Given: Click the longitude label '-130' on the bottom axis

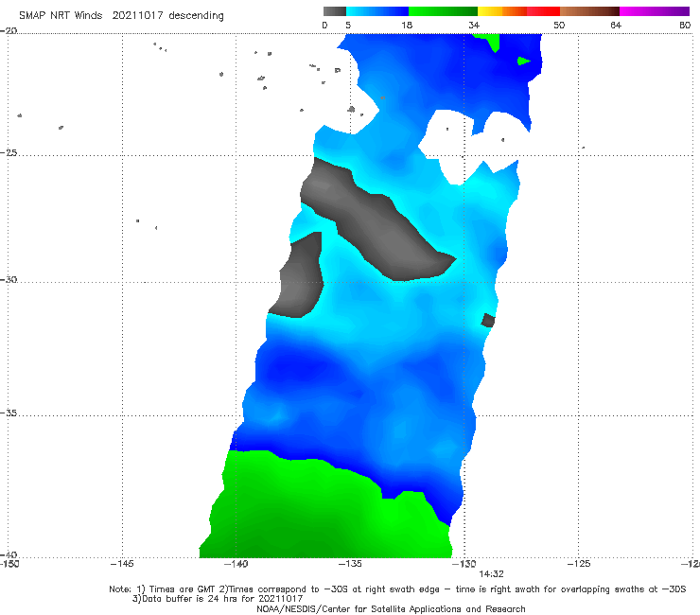Looking at the screenshot, I should pos(464,564).
